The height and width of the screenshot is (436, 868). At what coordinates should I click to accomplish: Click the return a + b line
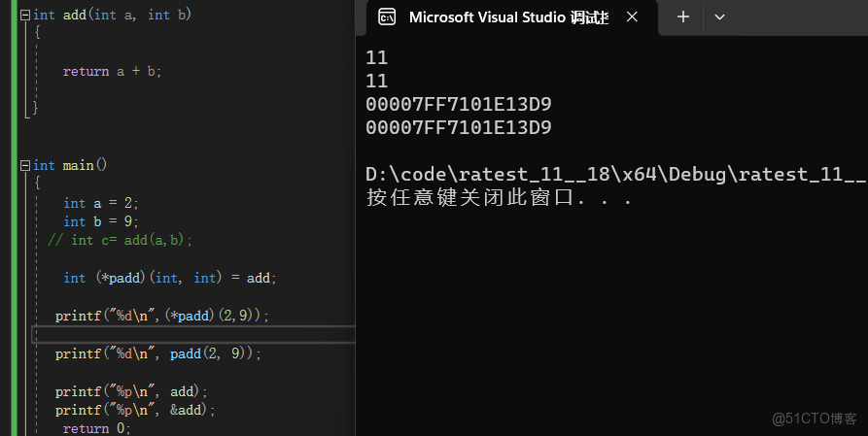pos(112,71)
